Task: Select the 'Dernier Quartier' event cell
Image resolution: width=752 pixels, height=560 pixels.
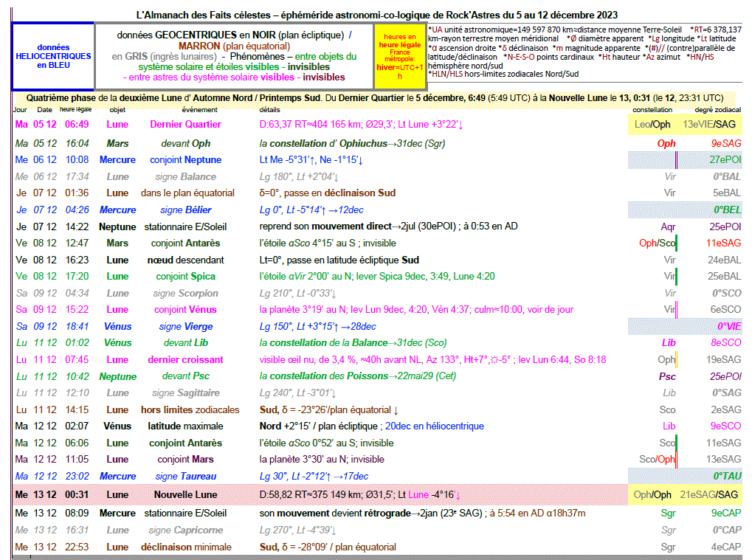Action: pos(186,124)
